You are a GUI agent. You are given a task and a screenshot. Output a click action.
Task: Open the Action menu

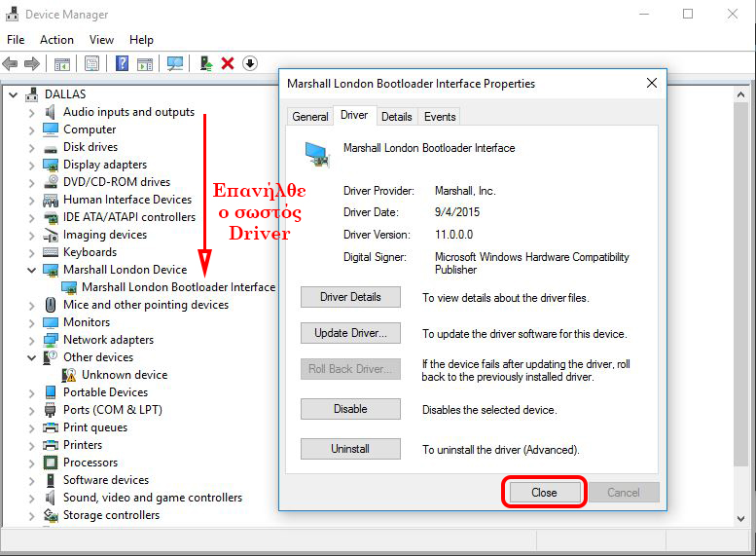point(56,40)
